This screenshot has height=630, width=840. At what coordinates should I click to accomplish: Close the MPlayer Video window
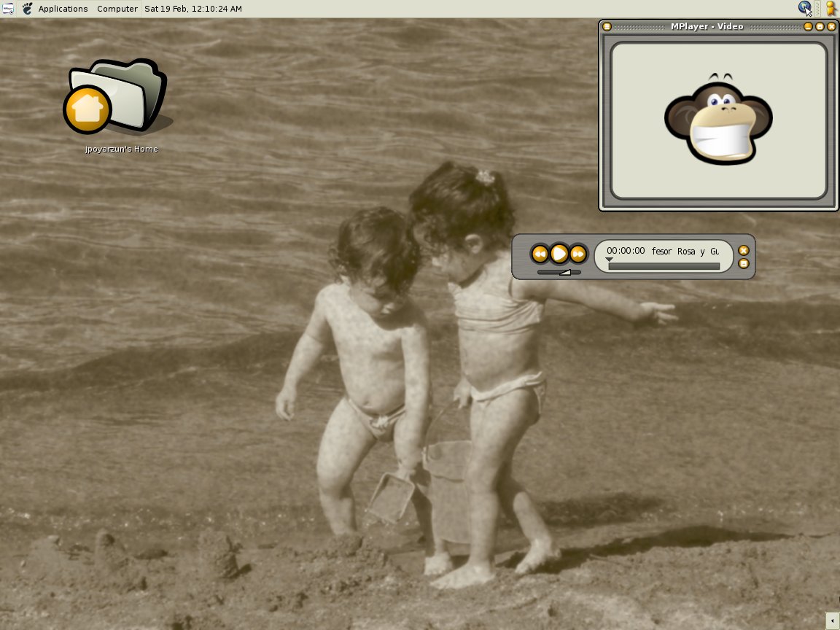point(831,27)
